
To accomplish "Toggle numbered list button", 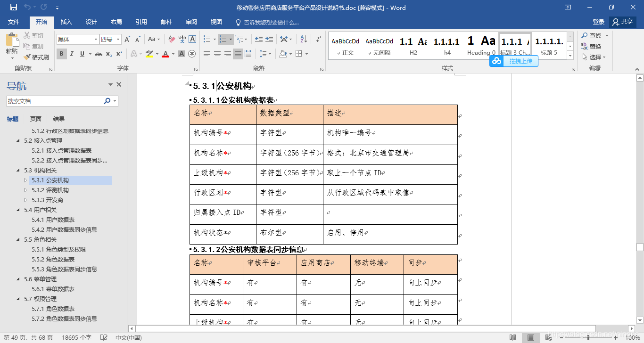I will pyautogui.click(x=223, y=39).
